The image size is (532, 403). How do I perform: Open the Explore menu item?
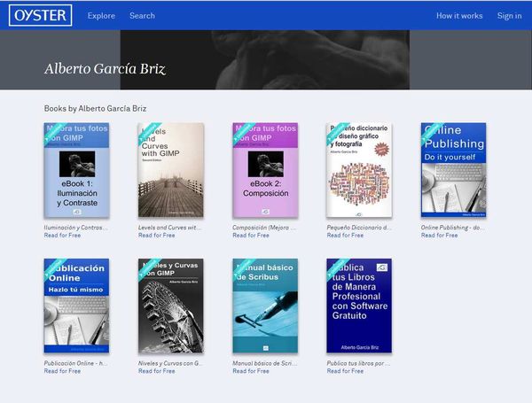coord(101,16)
